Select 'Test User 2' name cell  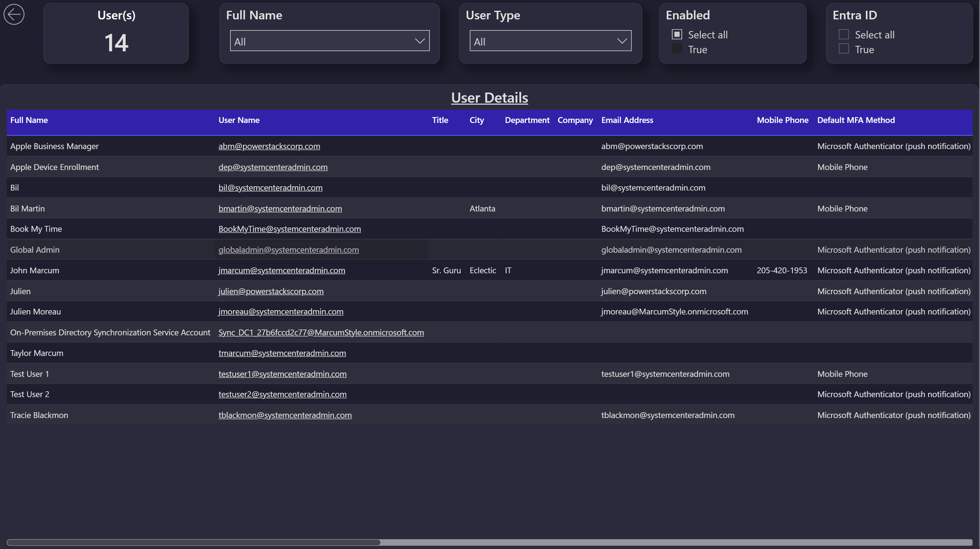pyautogui.click(x=30, y=394)
